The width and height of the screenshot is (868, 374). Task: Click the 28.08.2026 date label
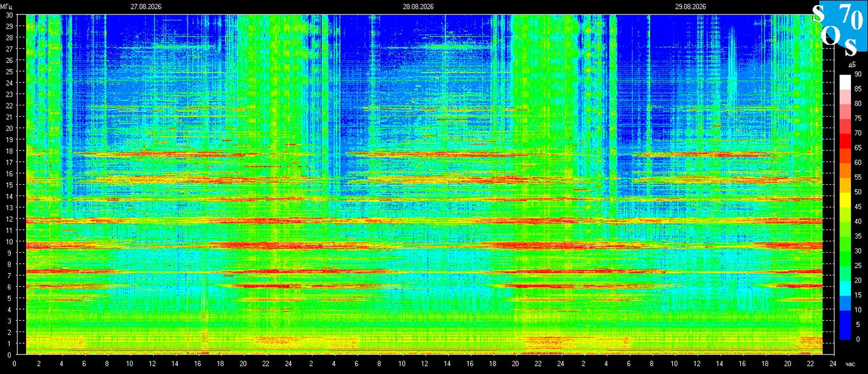pos(418,6)
